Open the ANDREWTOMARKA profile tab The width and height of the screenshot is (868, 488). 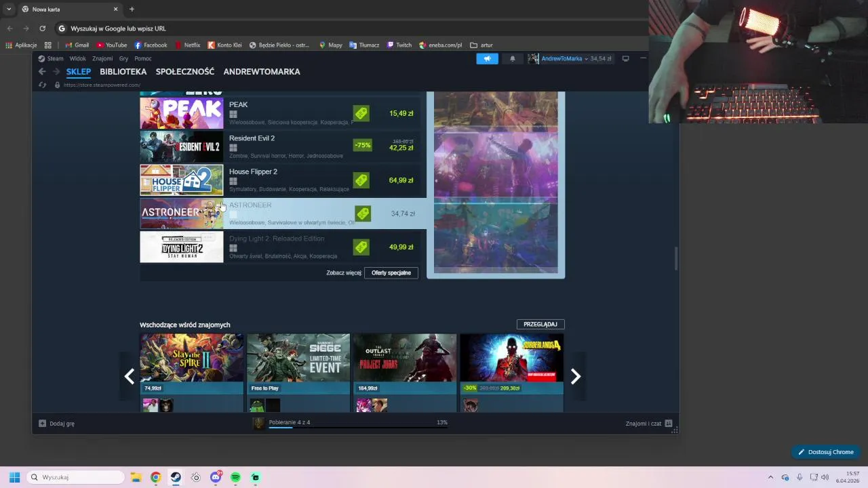262,72
